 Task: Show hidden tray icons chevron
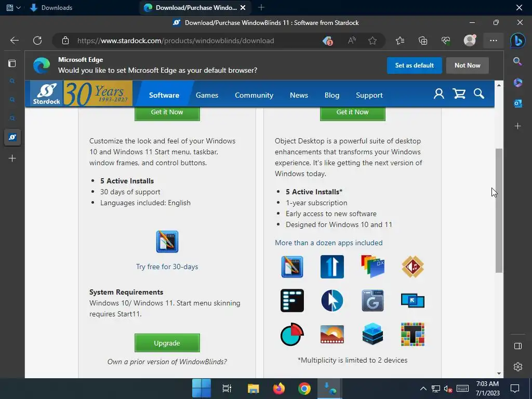(423, 389)
